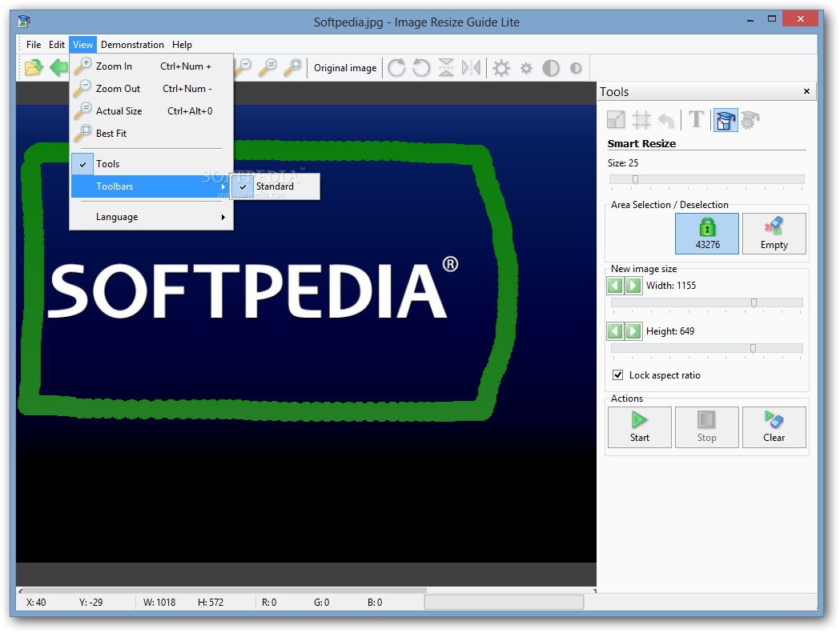The width and height of the screenshot is (840, 633).
Task: Click the best fit magnifier toolbar icon
Action: pyautogui.click(x=292, y=67)
